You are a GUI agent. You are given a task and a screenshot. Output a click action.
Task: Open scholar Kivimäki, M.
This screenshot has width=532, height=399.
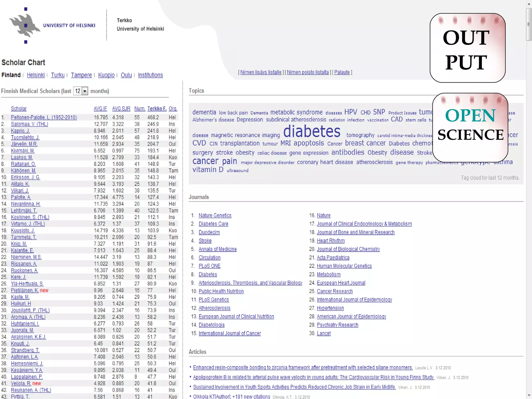point(23,151)
